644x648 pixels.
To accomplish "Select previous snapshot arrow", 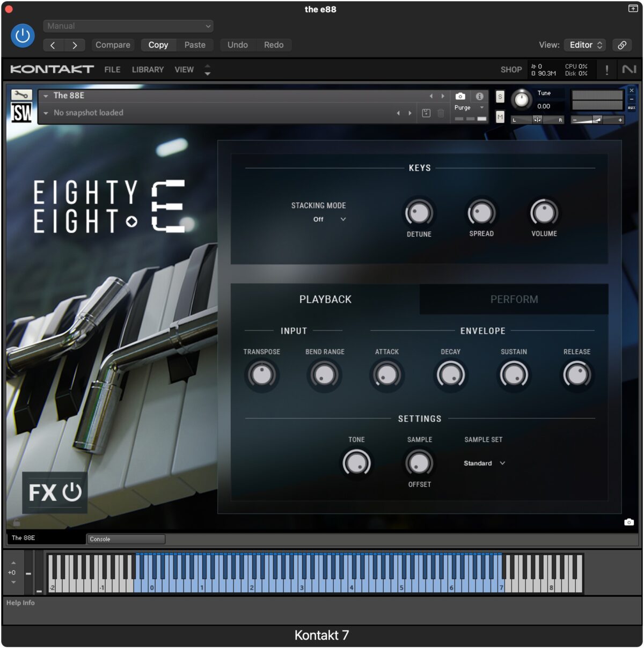I will coord(398,113).
